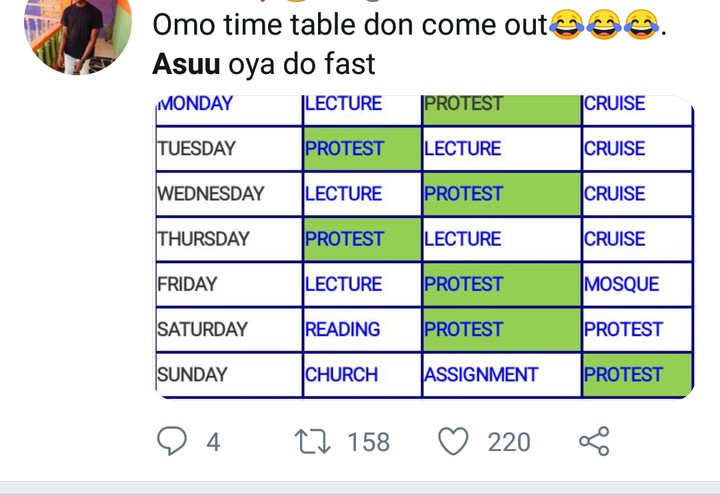Click the 220 likes count
The height and width of the screenshot is (495, 720).
(x=509, y=442)
